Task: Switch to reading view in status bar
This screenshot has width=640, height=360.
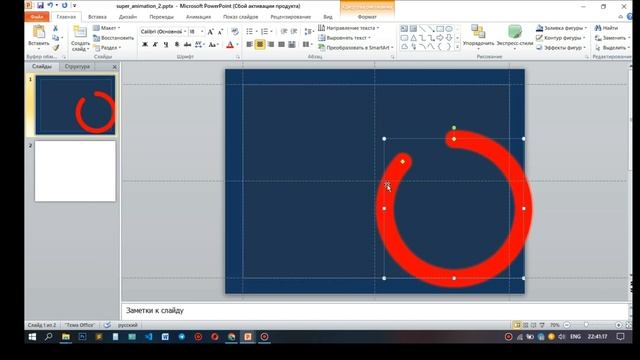Action: coord(533,325)
